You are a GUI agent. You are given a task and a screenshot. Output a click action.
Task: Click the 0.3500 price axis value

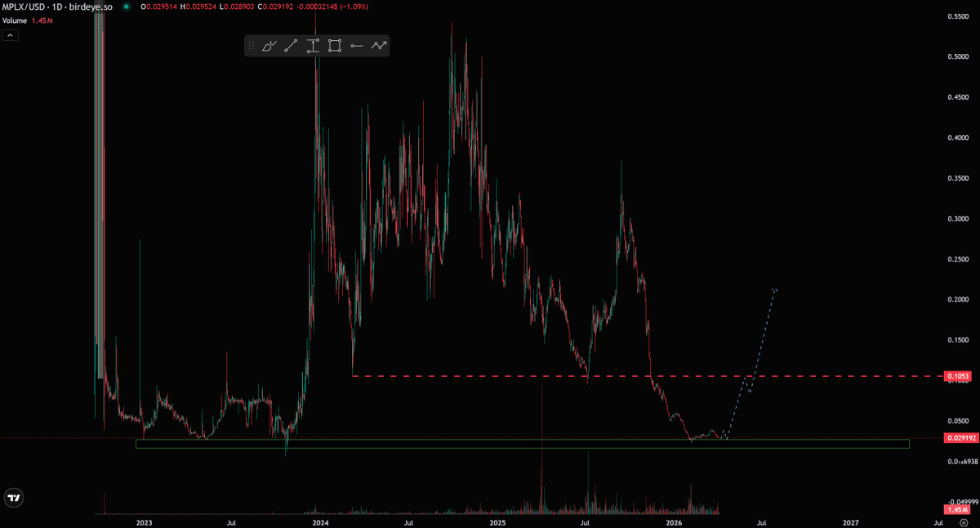[x=958, y=178]
